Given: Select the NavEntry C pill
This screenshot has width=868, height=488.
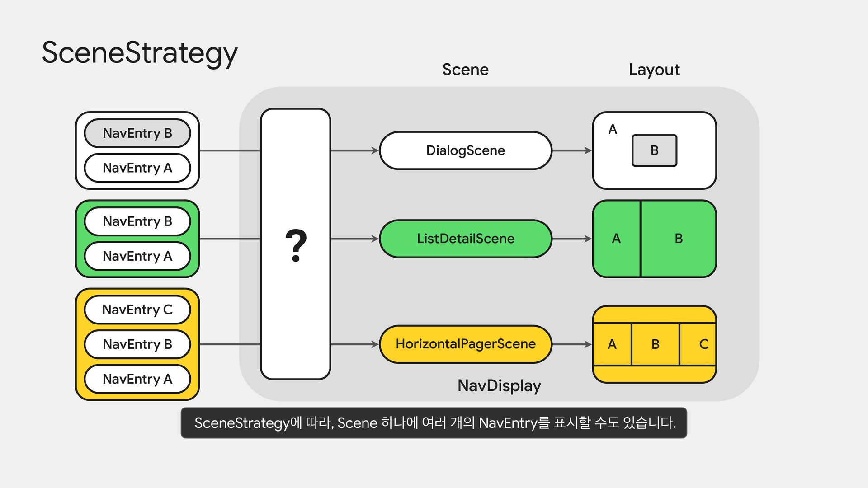Looking at the screenshot, I should (x=137, y=310).
